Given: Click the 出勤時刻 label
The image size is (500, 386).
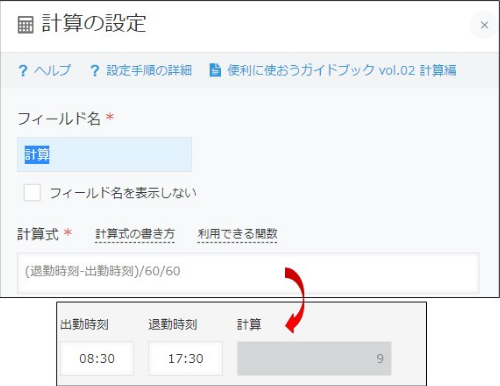Looking at the screenshot, I should tap(84, 324).
